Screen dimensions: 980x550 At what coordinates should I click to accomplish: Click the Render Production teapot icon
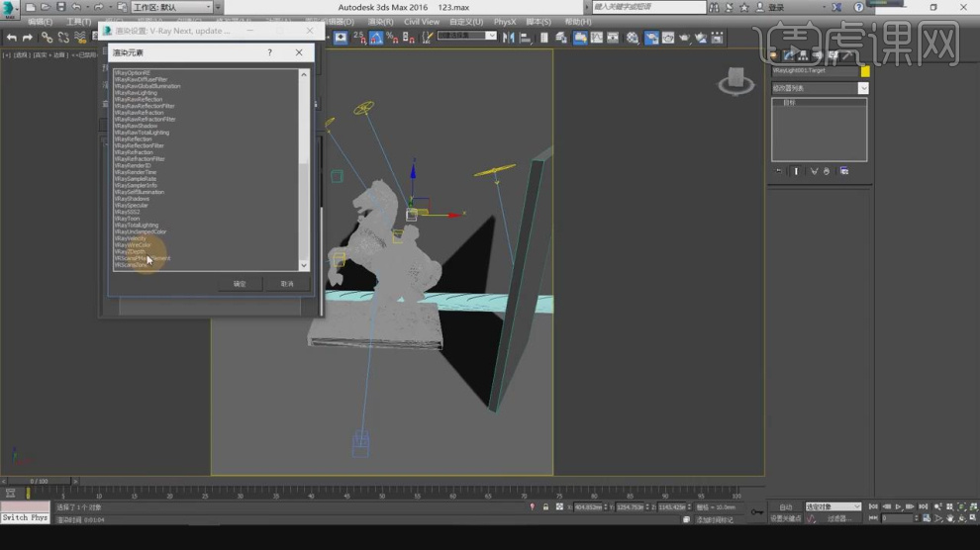(684, 38)
